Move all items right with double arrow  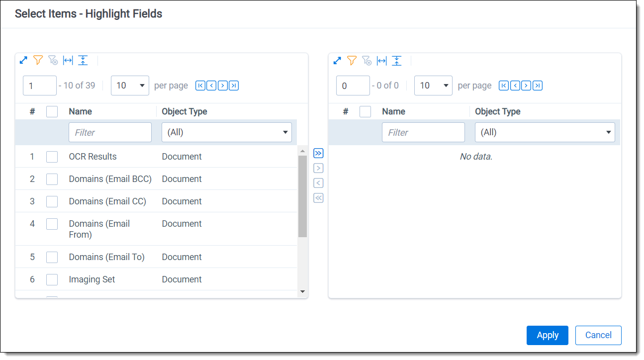pyautogui.click(x=319, y=153)
